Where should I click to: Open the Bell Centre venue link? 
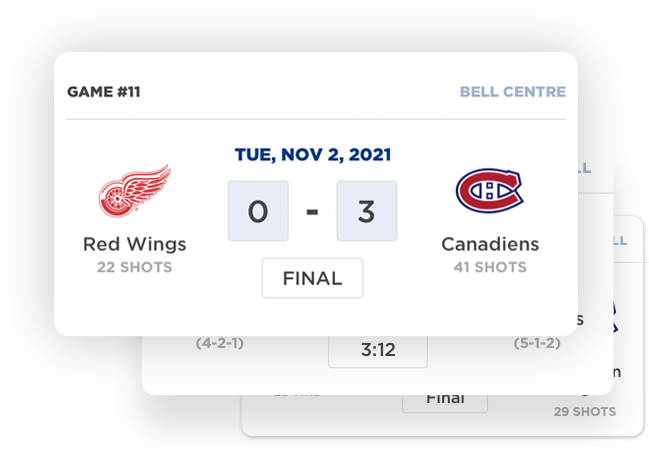(x=513, y=91)
